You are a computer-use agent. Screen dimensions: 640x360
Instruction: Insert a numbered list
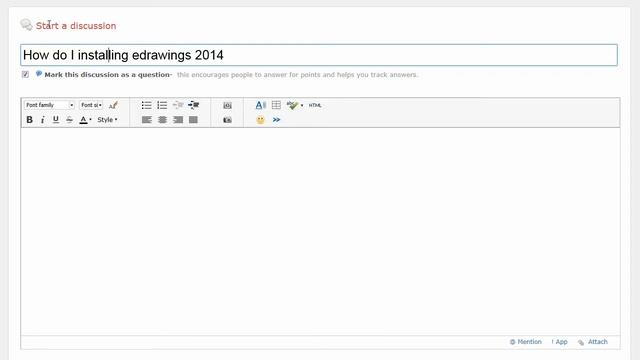click(x=162, y=105)
